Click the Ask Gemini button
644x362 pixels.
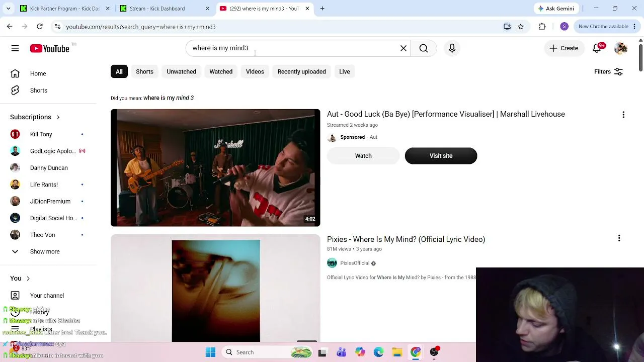[x=556, y=9]
